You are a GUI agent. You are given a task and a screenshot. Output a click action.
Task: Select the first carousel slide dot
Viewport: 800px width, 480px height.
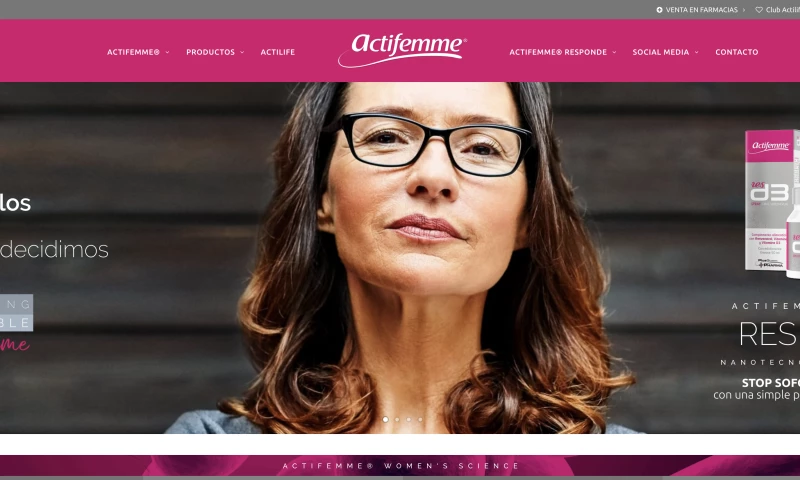click(385, 419)
